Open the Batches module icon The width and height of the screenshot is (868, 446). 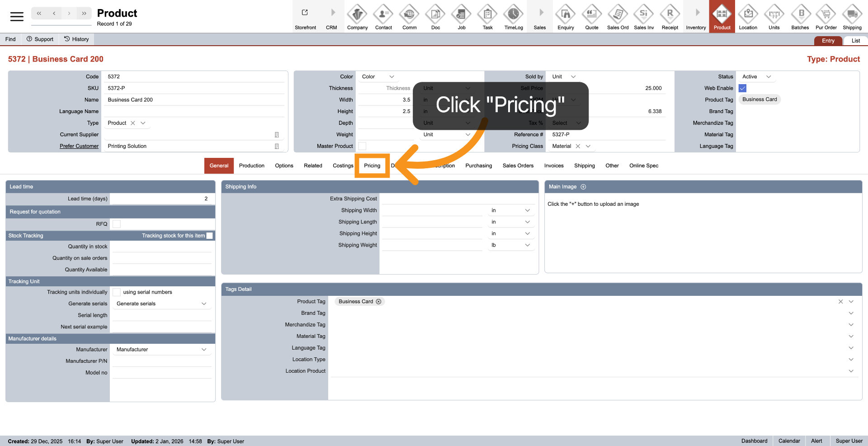(800, 15)
